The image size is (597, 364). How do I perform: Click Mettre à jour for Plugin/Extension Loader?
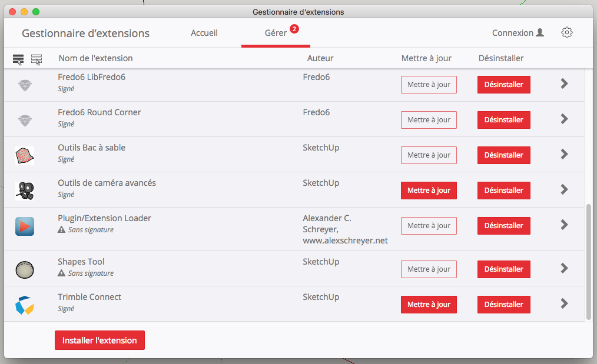(429, 226)
